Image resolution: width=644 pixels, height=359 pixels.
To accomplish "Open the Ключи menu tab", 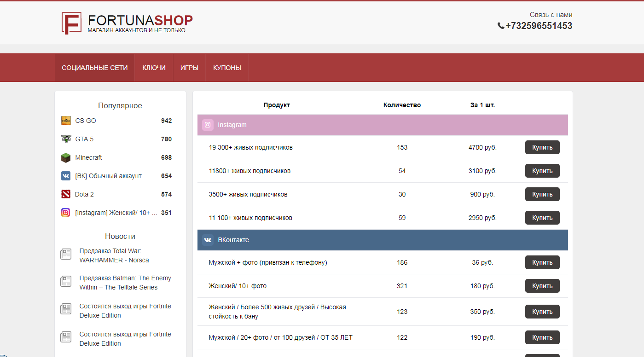I will [x=154, y=68].
